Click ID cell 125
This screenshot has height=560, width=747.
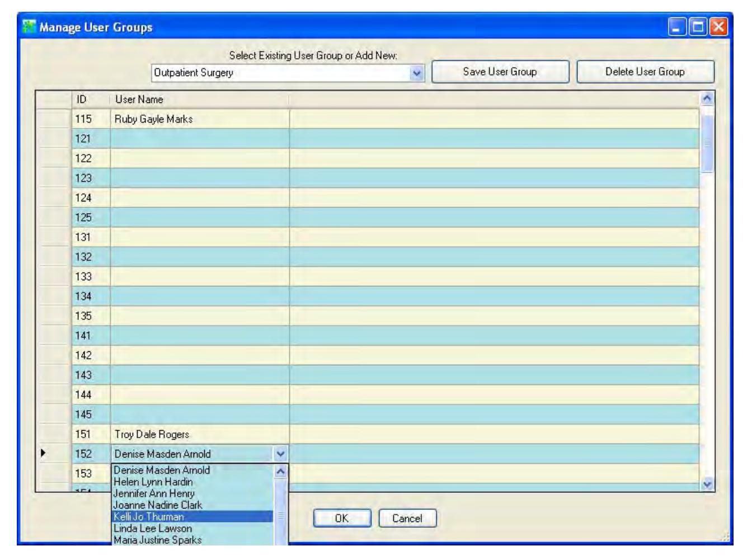(91, 218)
